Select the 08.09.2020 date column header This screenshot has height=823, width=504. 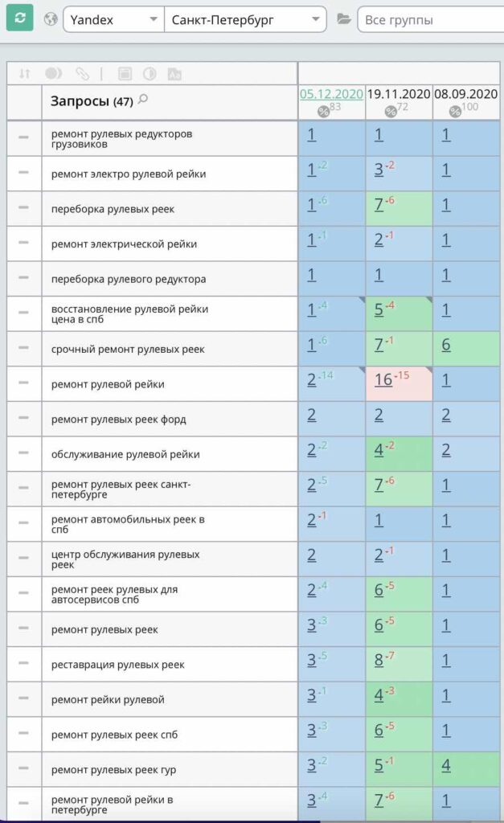(x=465, y=94)
